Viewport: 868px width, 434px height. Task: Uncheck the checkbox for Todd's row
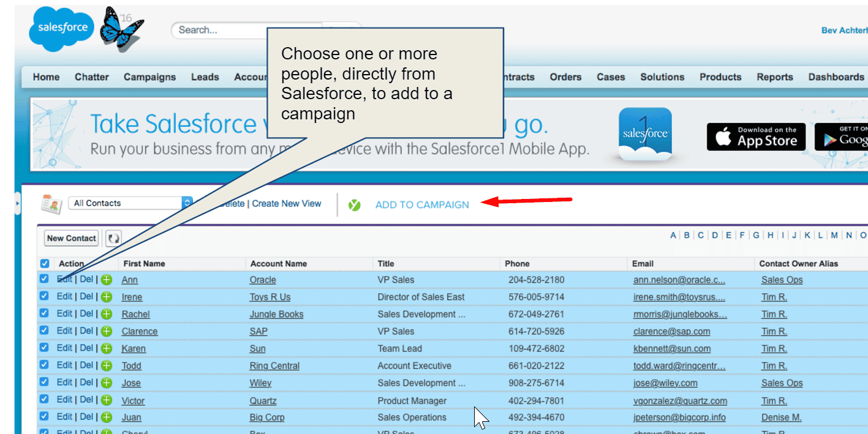click(44, 365)
